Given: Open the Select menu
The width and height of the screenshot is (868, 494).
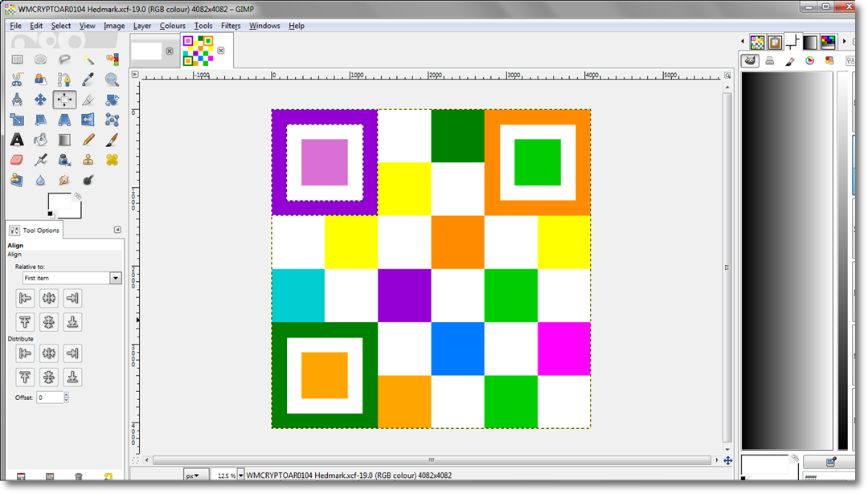Looking at the screenshot, I should (61, 26).
